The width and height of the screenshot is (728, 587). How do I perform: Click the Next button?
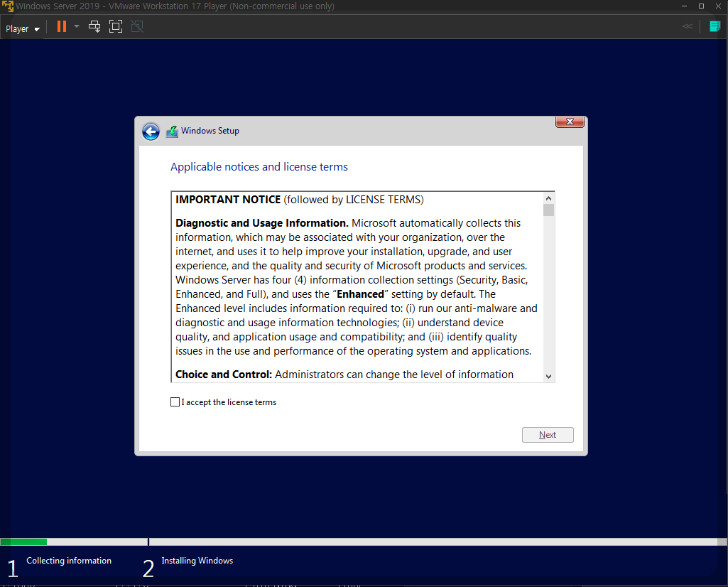point(548,435)
